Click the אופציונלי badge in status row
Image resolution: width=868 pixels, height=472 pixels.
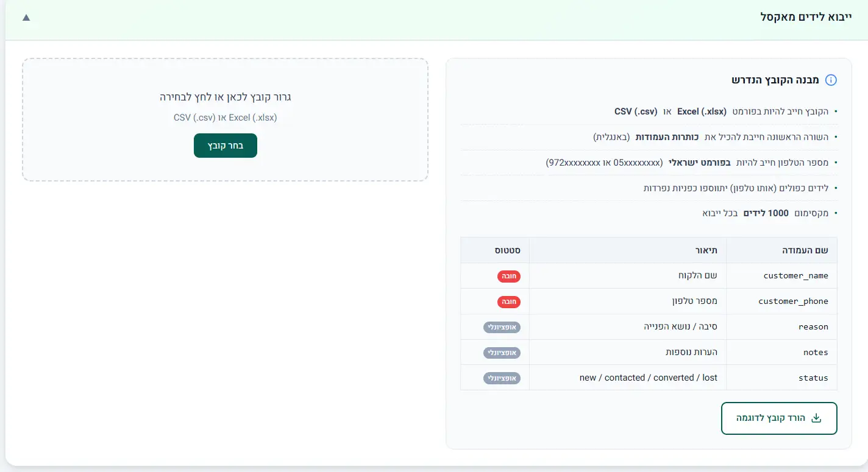click(502, 378)
